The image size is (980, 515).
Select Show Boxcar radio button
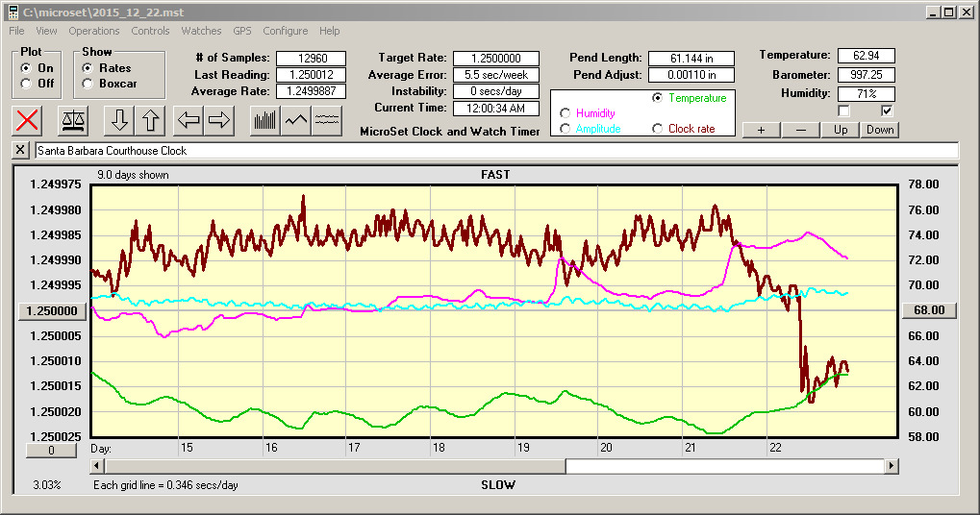(88, 83)
